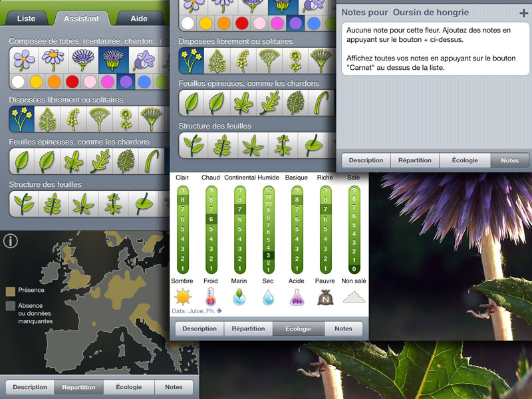
Task: Select whorled leaves structure icon in middle panel
Action: click(283, 145)
